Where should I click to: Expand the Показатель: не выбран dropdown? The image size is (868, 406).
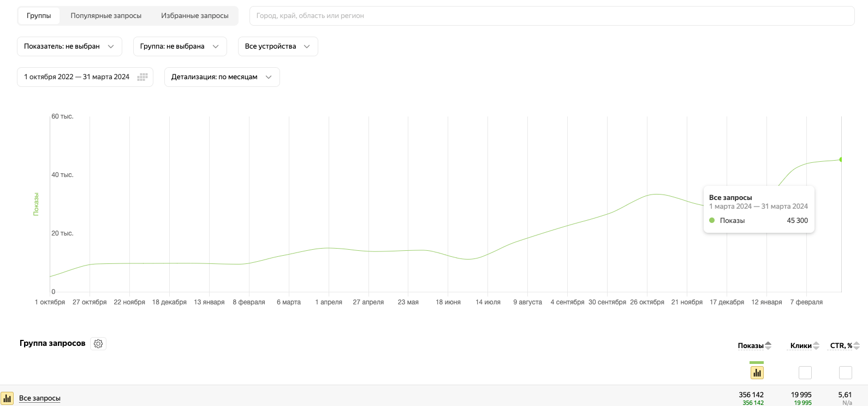pos(69,46)
